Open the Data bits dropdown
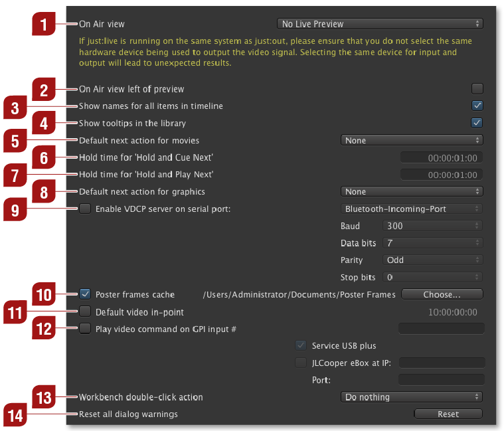This screenshot has height=431, width=504. click(433, 243)
